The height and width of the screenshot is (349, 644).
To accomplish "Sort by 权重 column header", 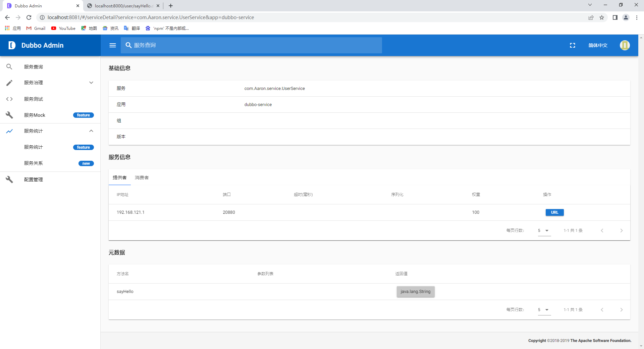I will [476, 195].
